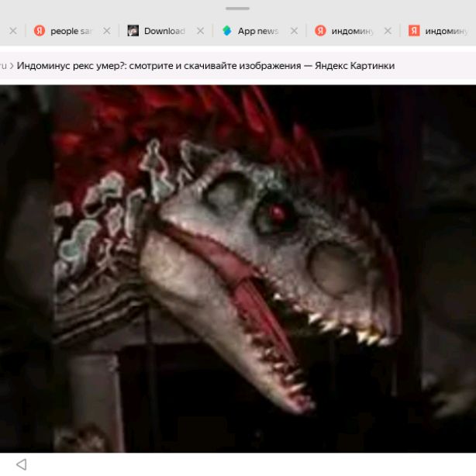Screen dimensions: 476x476
Task: Click the square Yandex favicon on the last "индомину" tab
Action: point(414,31)
